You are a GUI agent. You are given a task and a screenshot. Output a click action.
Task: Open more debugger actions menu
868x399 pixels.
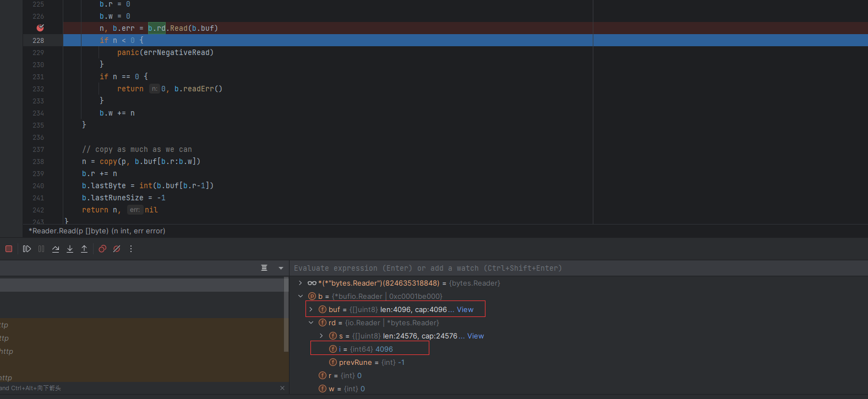[x=131, y=249]
